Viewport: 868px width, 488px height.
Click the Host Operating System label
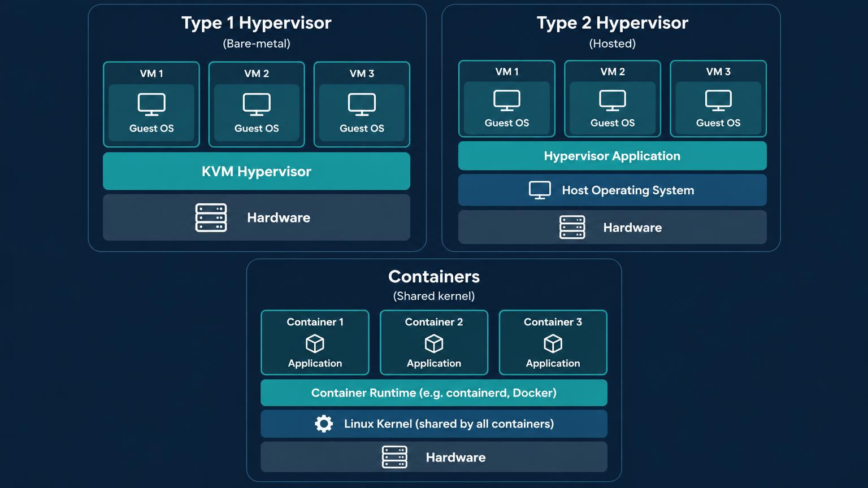628,190
